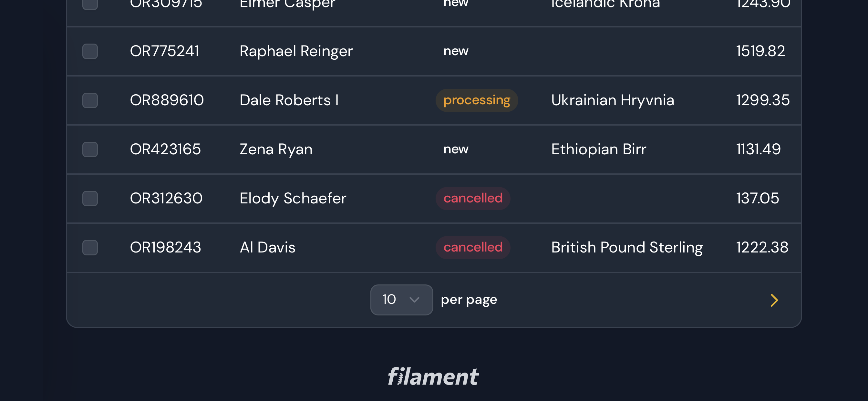Open the per page dropdown showing 10

click(401, 300)
